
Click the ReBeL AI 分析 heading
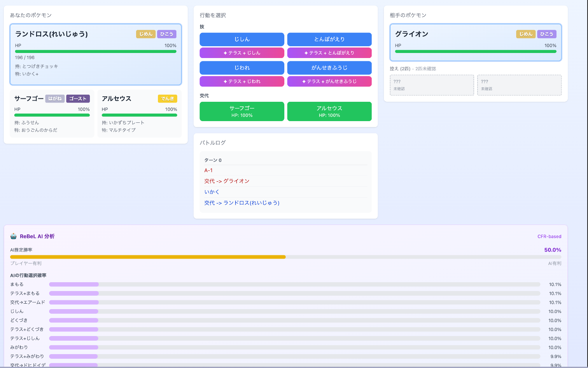37,236
